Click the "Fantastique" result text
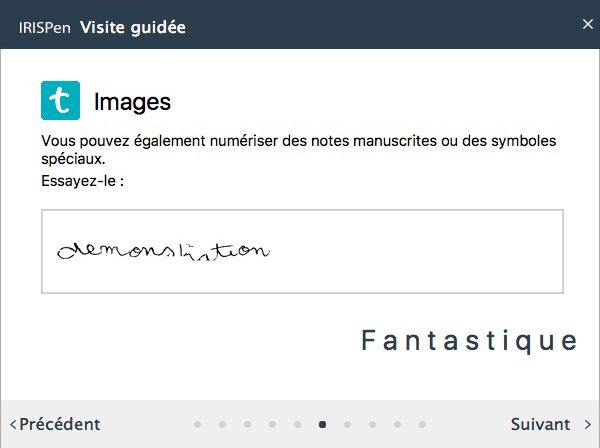The image size is (600, 448). point(469,341)
